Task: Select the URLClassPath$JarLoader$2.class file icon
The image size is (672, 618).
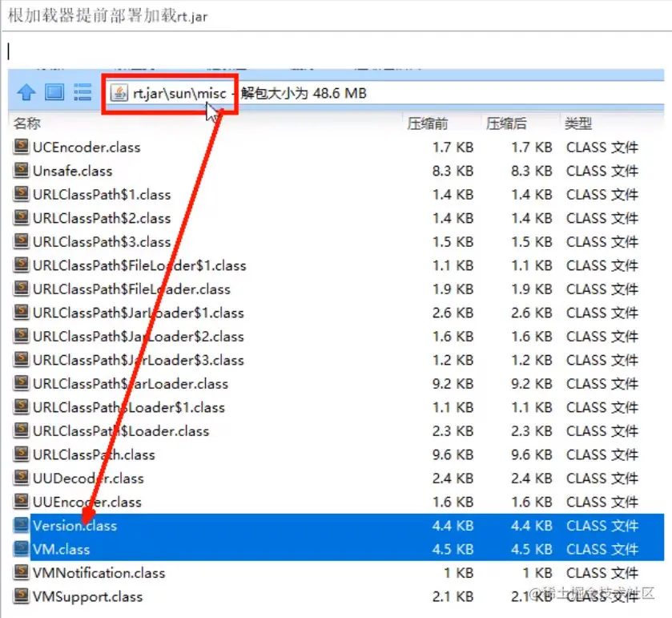Action: 21,336
